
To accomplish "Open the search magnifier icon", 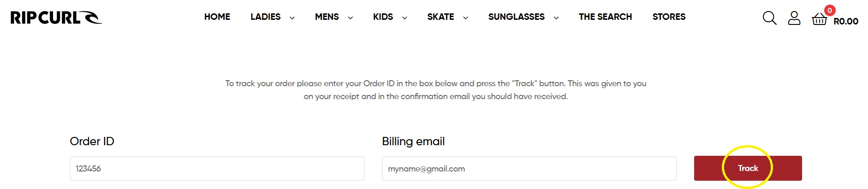I will [769, 18].
